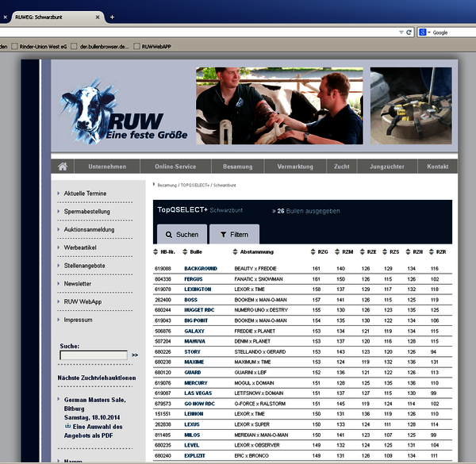This screenshot has width=476, height=464.
Task: Open the Jungzüchter menu
Action: click(x=387, y=167)
